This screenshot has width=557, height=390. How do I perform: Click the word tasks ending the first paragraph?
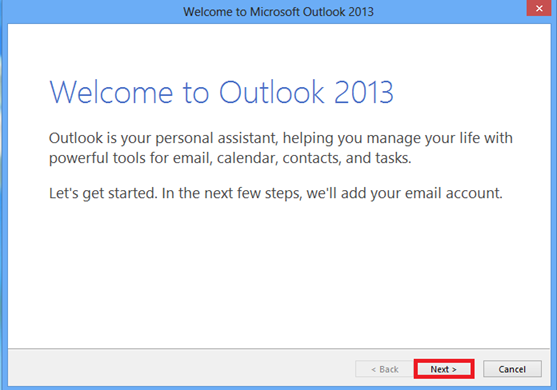pos(393,158)
